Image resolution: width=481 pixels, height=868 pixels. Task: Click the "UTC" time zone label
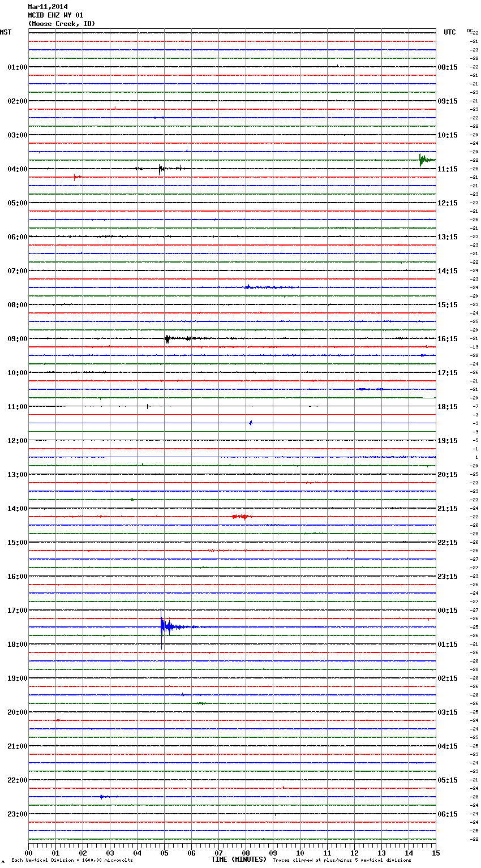(449, 32)
